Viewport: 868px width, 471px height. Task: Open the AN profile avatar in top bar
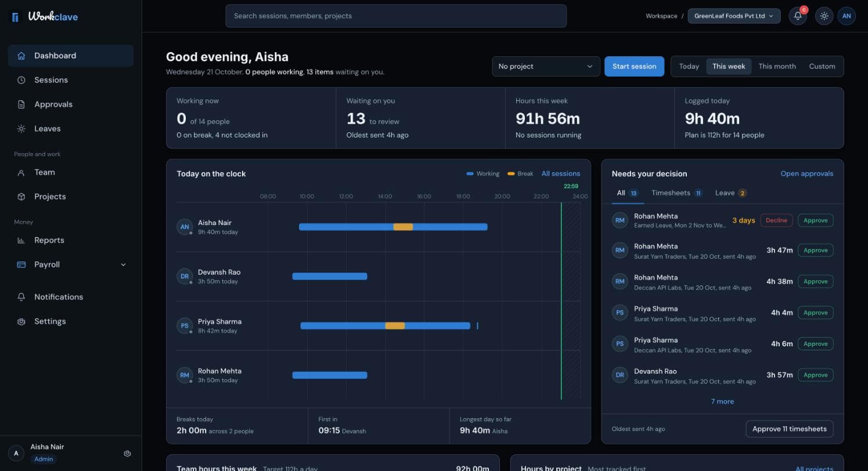tap(847, 16)
